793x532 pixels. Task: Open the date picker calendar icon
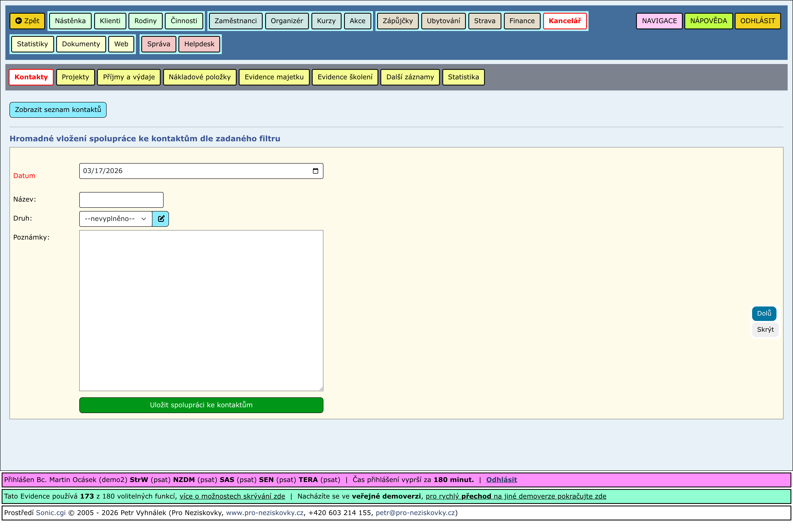[x=315, y=171]
